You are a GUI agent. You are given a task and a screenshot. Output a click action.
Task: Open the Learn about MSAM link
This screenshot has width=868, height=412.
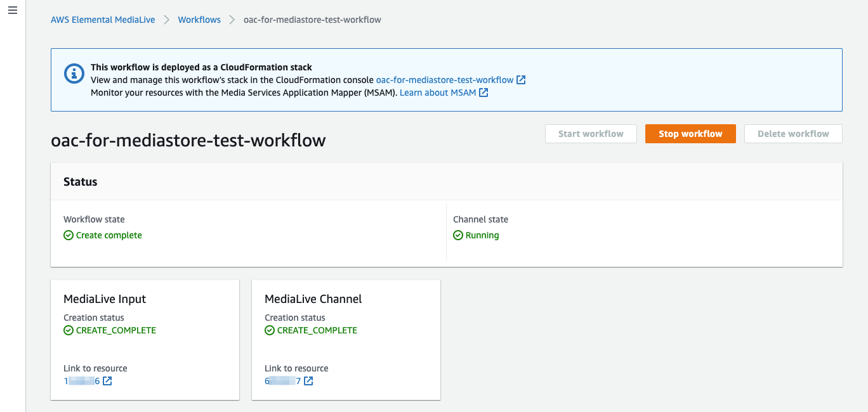coord(438,93)
